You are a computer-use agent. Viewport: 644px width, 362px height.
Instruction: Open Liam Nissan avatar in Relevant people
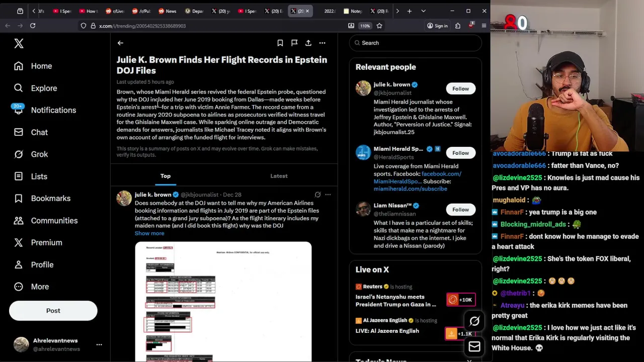coord(363,209)
